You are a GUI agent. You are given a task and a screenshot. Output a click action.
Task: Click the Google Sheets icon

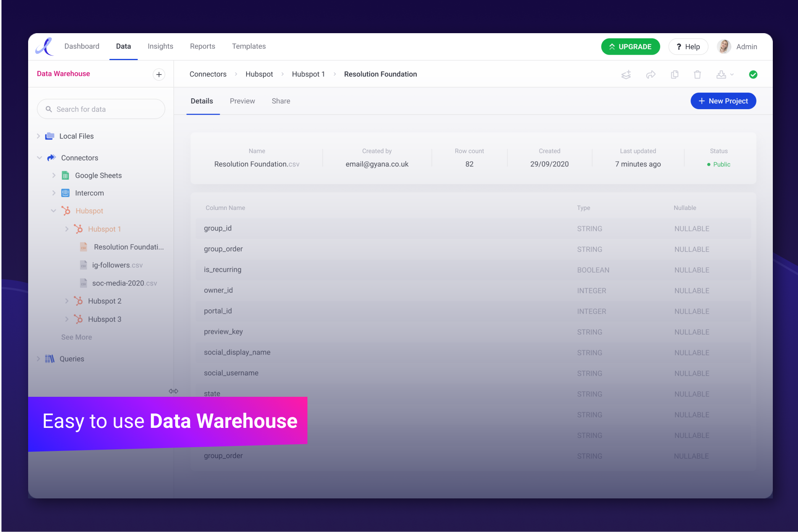(x=65, y=176)
